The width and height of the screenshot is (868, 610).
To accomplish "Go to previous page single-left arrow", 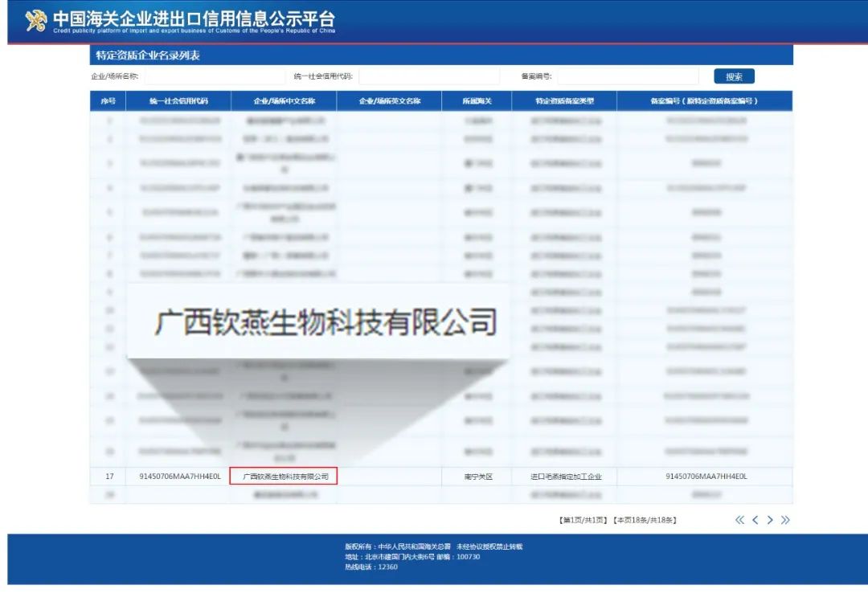I will (x=755, y=520).
